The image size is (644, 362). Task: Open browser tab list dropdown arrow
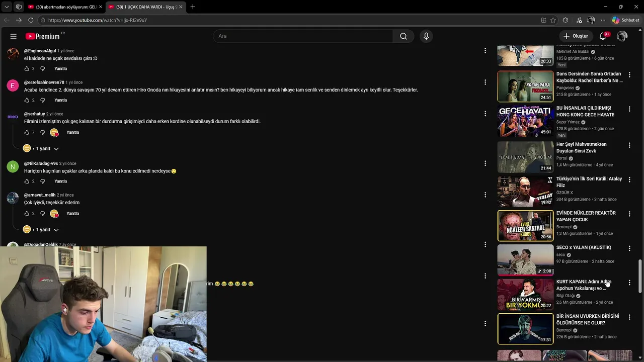pyautogui.click(x=7, y=7)
